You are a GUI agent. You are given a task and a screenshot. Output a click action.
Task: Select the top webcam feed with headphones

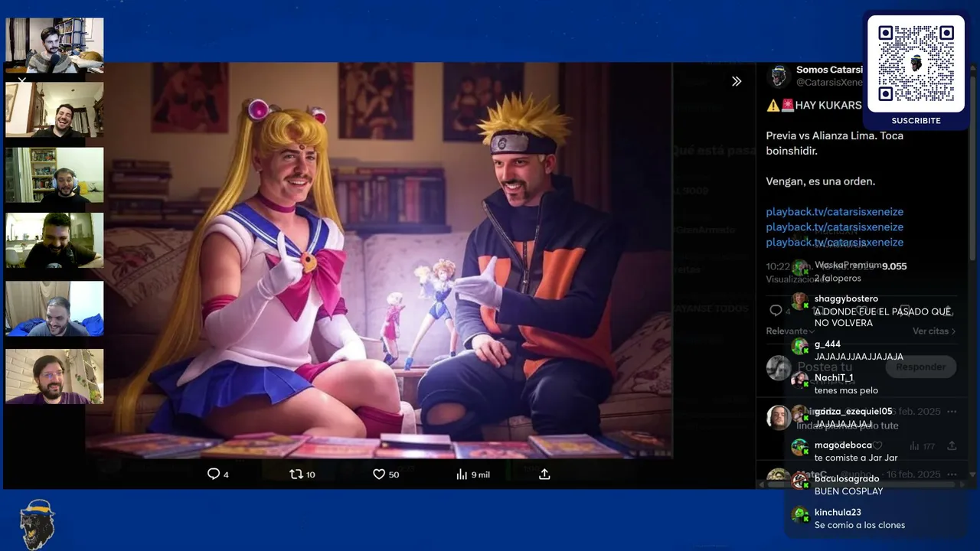[x=54, y=45]
